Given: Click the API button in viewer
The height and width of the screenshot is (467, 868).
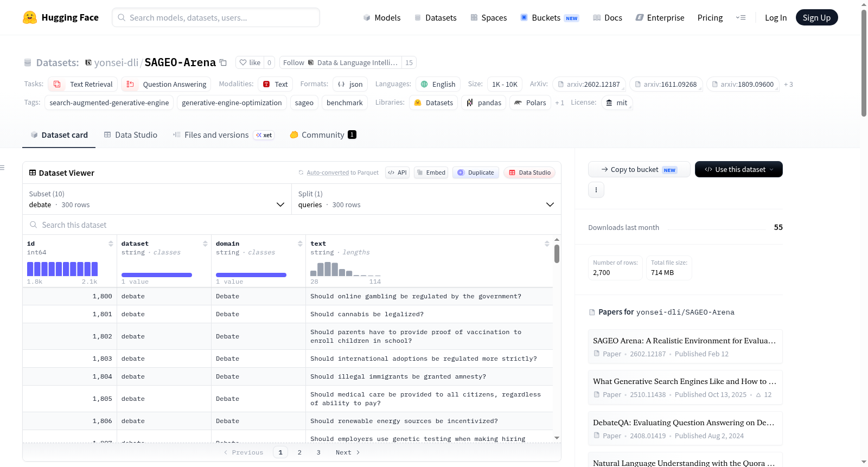Looking at the screenshot, I should tap(397, 172).
